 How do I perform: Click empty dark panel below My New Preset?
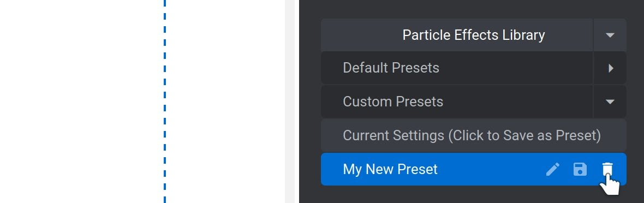pos(474,195)
